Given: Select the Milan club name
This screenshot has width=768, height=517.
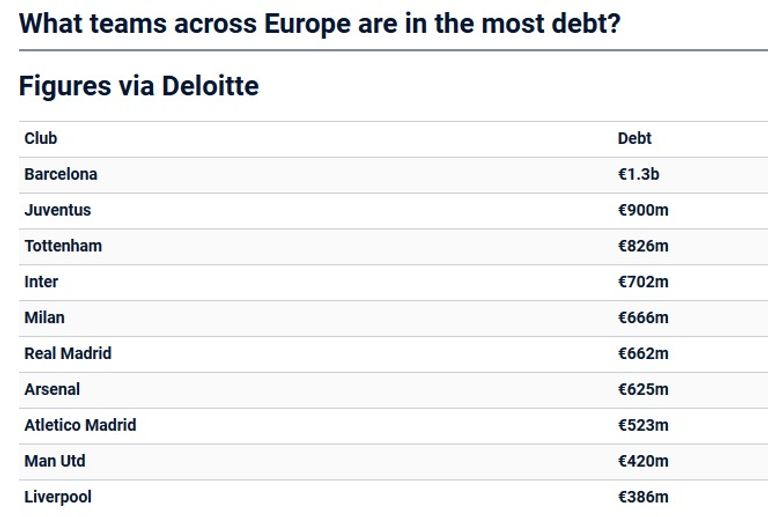Looking at the screenshot, I should [x=44, y=318].
